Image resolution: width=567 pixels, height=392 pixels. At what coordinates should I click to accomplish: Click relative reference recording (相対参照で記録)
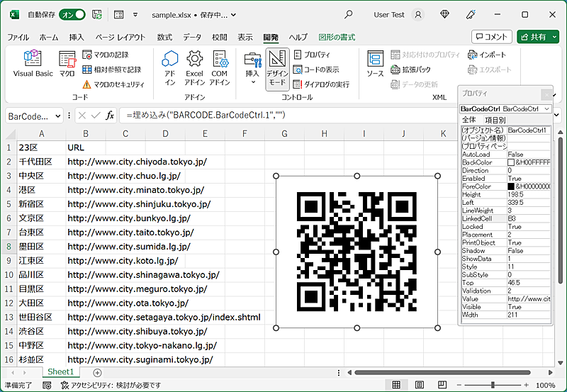[x=112, y=69]
